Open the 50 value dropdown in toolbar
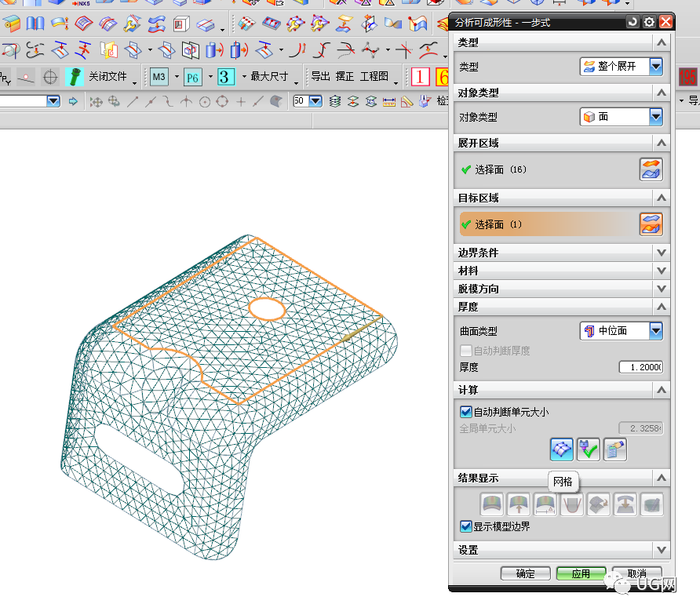The width and height of the screenshot is (700, 615). (315, 101)
